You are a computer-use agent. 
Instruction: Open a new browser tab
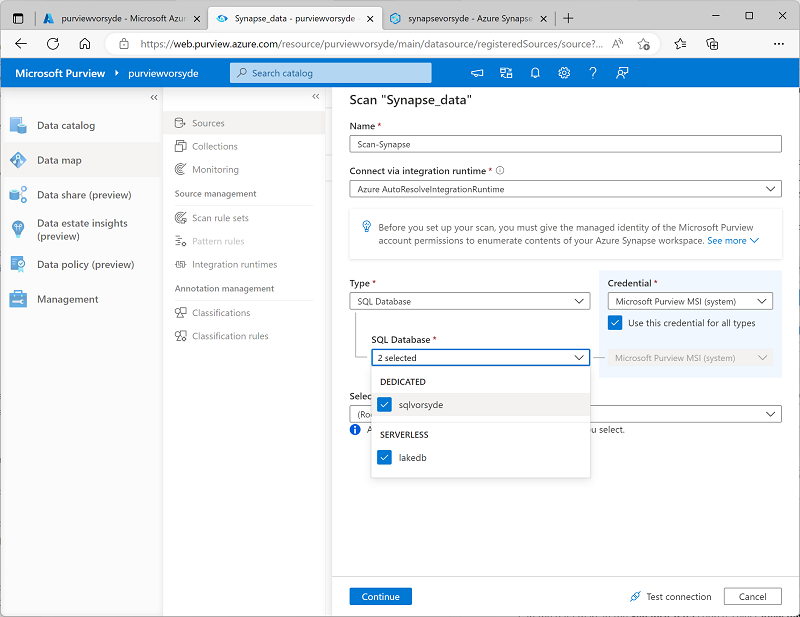coord(568,18)
